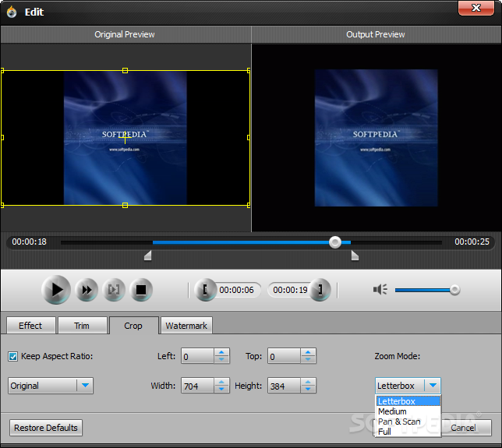This screenshot has height=448, width=502.
Task: Click the app flame icon in title bar
Action: (x=12, y=12)
